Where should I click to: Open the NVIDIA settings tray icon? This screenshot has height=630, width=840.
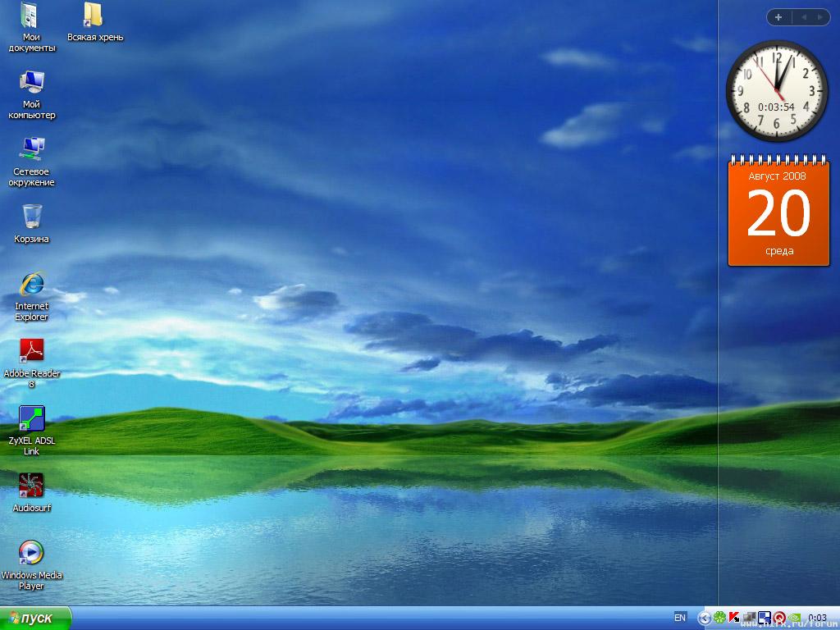794,617
